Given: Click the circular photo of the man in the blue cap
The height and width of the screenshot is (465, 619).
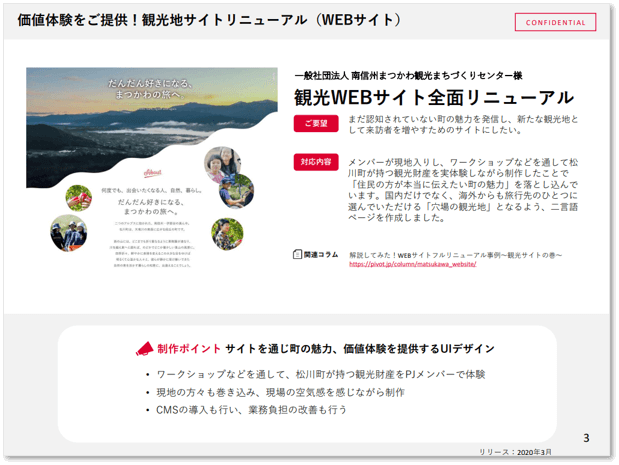Looking at the screenshot, I should [236, 191].
